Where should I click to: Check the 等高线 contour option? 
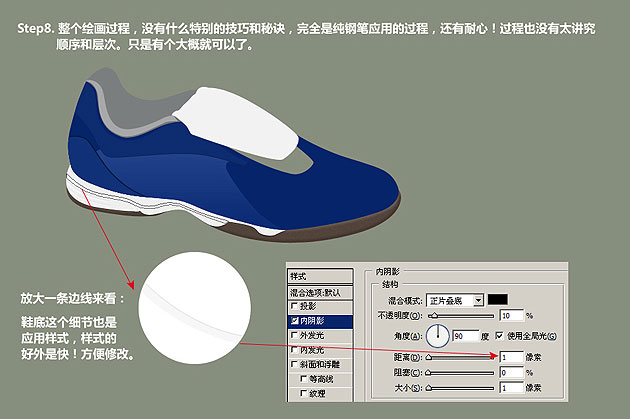click(x=303, y=380)
